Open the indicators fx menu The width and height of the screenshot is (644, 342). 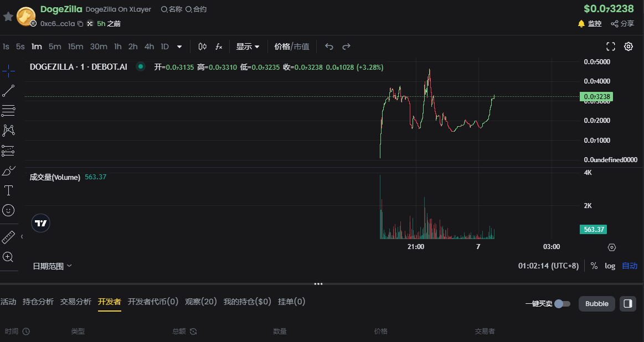point(219,46)
